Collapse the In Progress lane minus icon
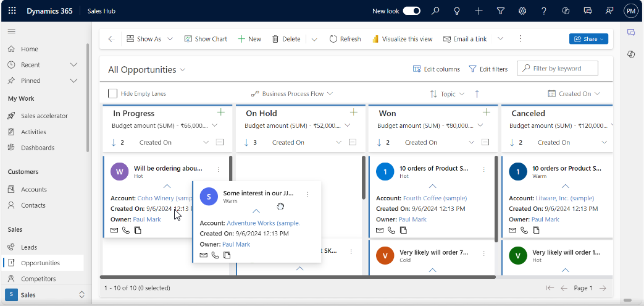644x306 pixels. 220,142
